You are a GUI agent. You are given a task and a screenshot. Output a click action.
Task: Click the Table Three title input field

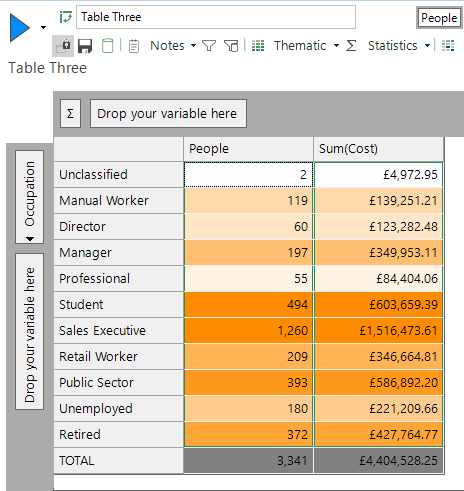(x=216, y=17)
